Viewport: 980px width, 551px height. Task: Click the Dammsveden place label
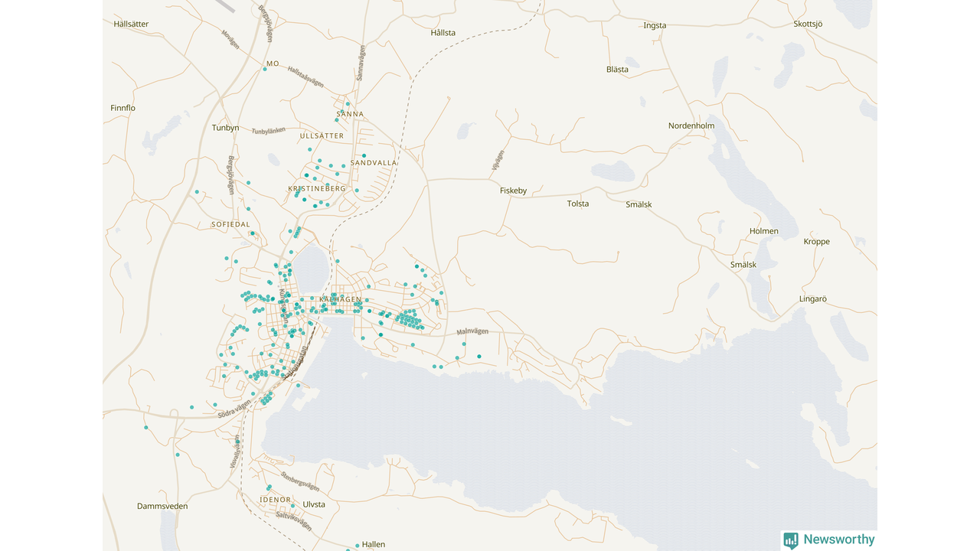162,506
